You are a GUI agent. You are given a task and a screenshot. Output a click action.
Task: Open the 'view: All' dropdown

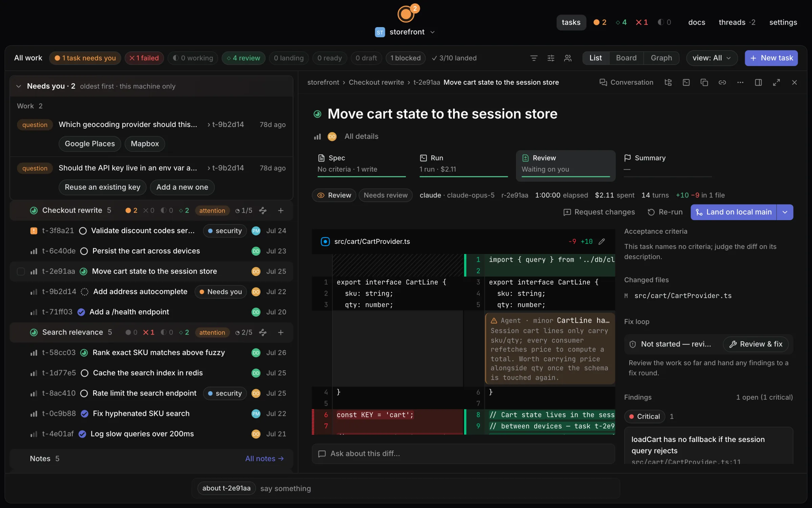click(712, 58)
